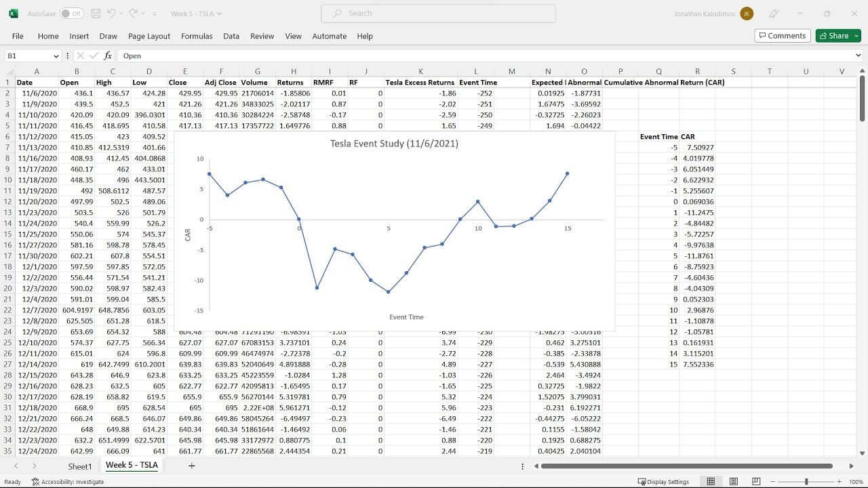Click the 100% zoom level
The image size is (868, 488).
point(856,482)
